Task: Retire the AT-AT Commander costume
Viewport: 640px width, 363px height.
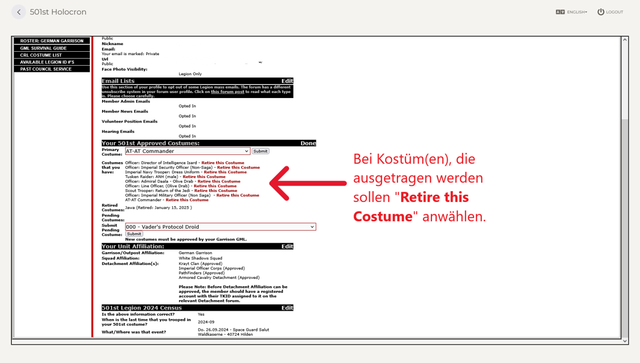Action: pos(187,200)
